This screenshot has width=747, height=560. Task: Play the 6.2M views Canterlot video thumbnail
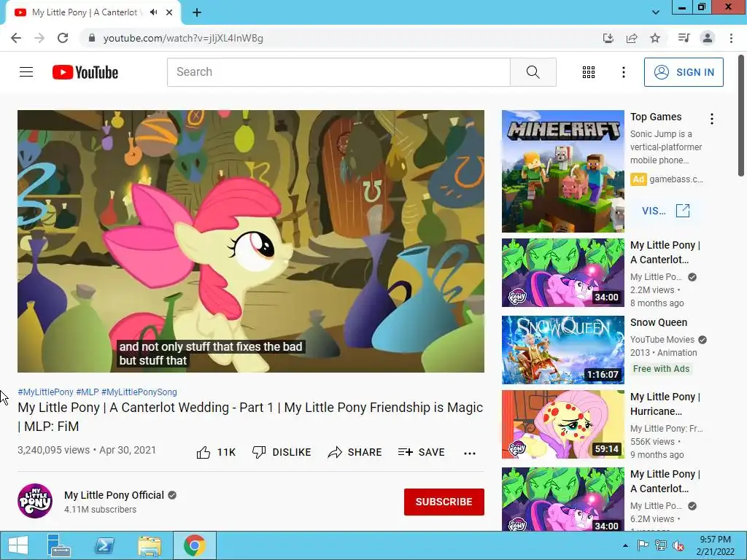(562, 499)
